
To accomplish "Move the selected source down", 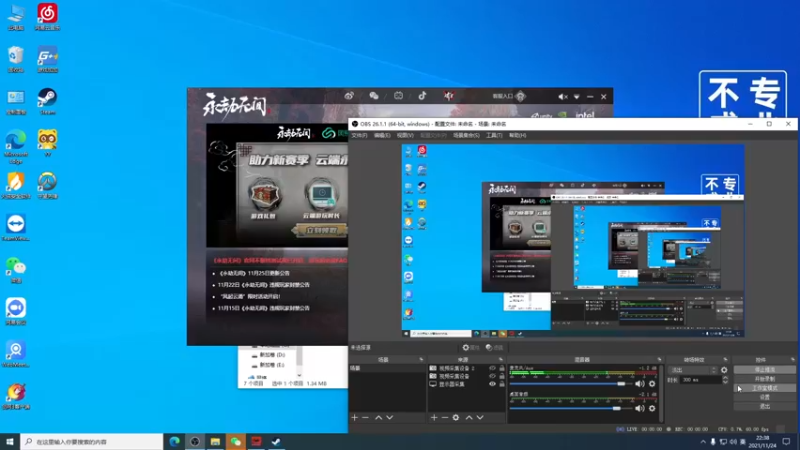I will 480,417.
